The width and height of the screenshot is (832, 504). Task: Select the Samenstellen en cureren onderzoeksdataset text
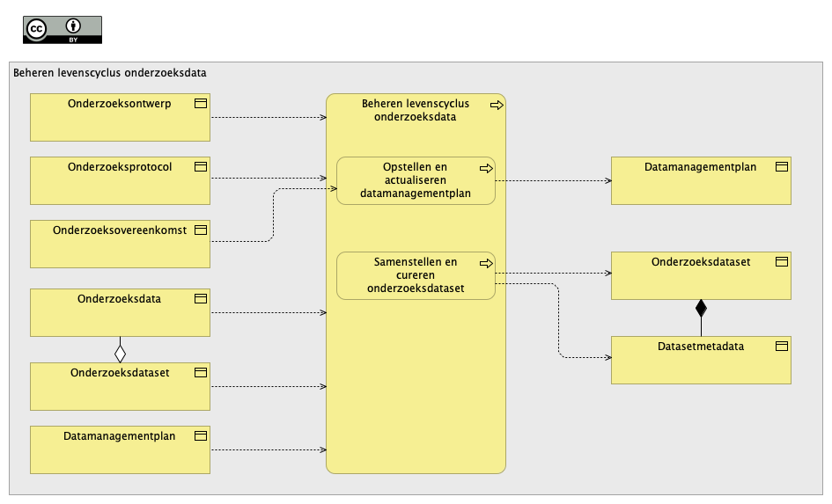click(416, 275)
